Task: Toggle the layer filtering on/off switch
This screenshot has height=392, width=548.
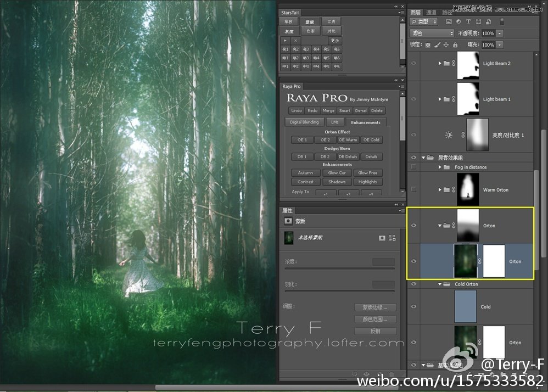Action: click(x=502, y=21)
